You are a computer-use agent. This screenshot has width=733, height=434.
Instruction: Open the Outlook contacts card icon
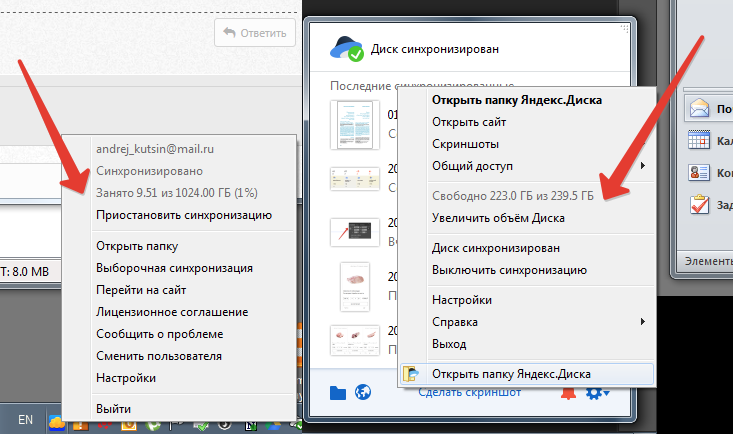pos(699,172)
